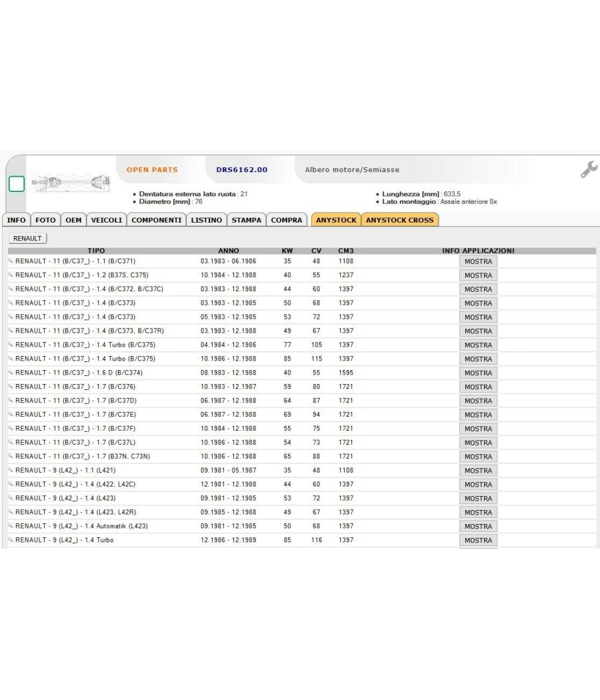The width and height of the screenshot is (600, 700).
Task: Click MOSTRA for Renault 11 1.2 (B37S, C375)
Action: click(x=478, y=275)
